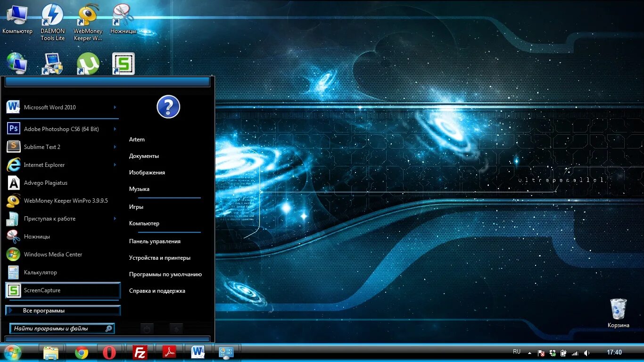644x362 pixels.
Task: Open Программы по умолчанию
Action: click(x=165, y=274)
